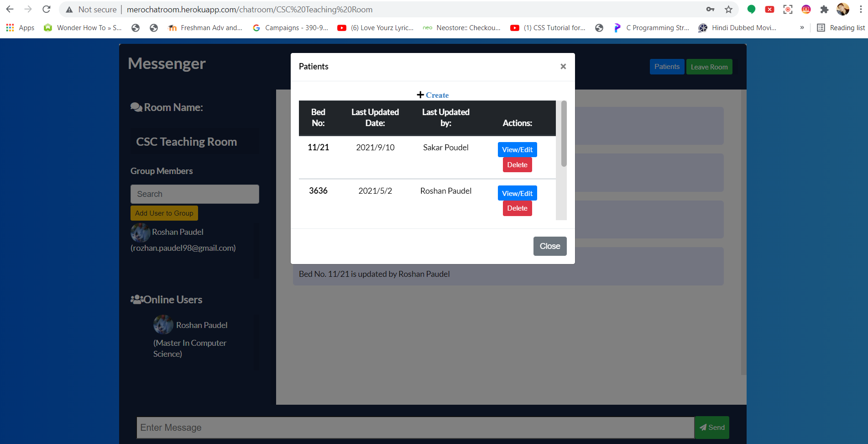Click View/Edit for bed 11/21
The image size is (868, 444).
517,150
